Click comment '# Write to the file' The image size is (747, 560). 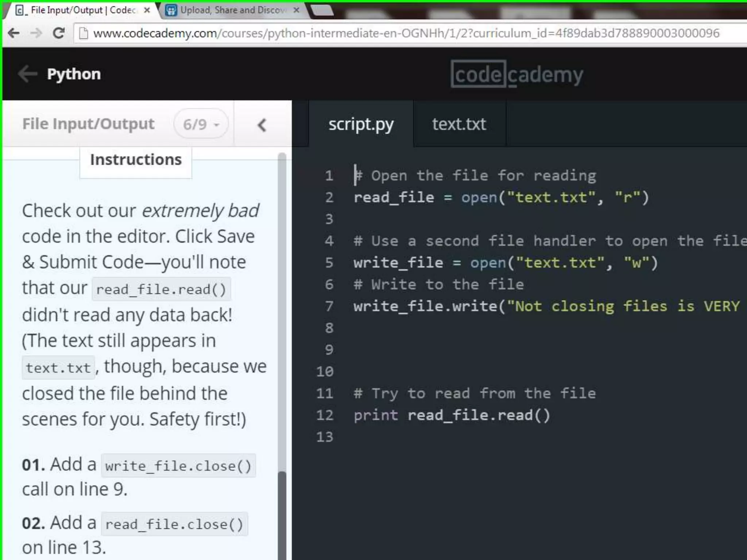[439, 284]
